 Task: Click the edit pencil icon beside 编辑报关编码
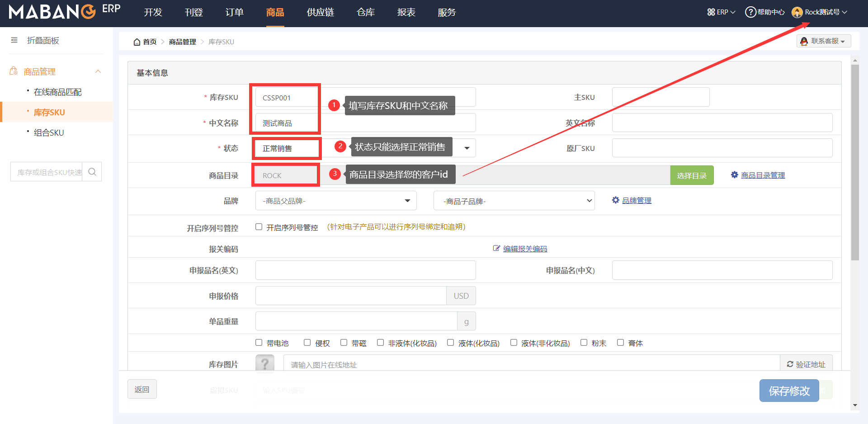click(496, 249)
